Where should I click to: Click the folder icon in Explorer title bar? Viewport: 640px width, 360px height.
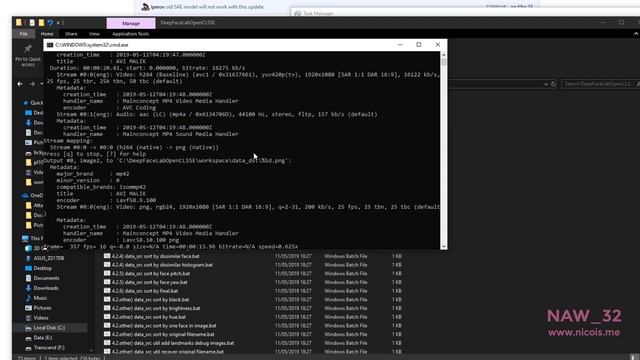coord(18,22)
